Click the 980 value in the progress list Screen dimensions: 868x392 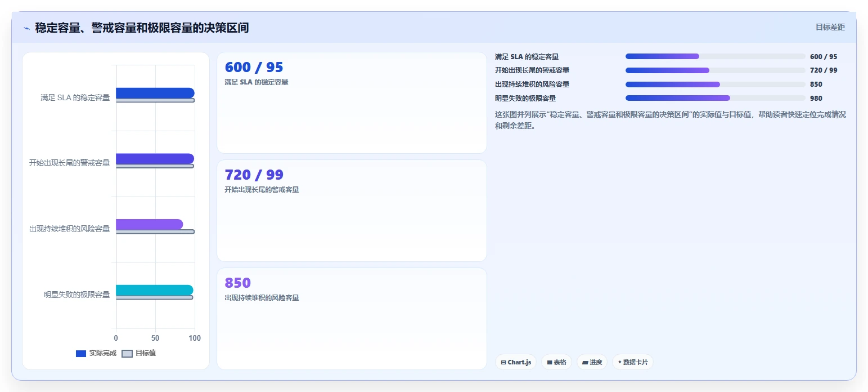pos(816,99)
